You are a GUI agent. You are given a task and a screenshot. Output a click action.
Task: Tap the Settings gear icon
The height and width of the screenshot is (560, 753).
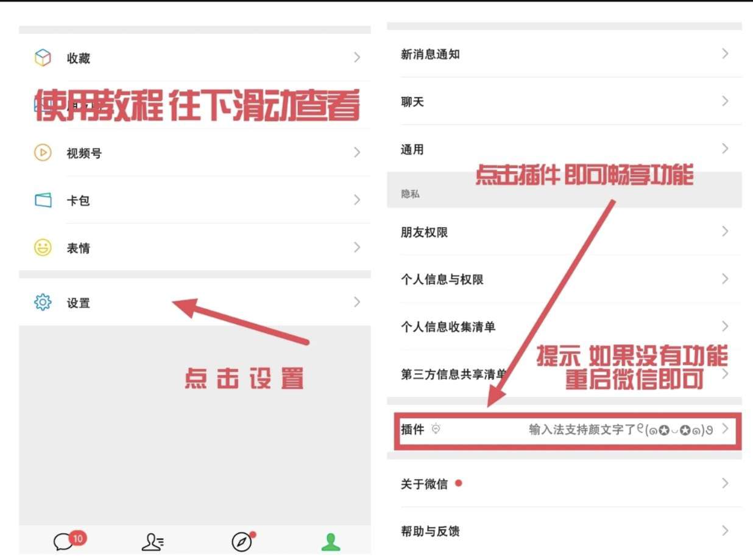point(43,303)
